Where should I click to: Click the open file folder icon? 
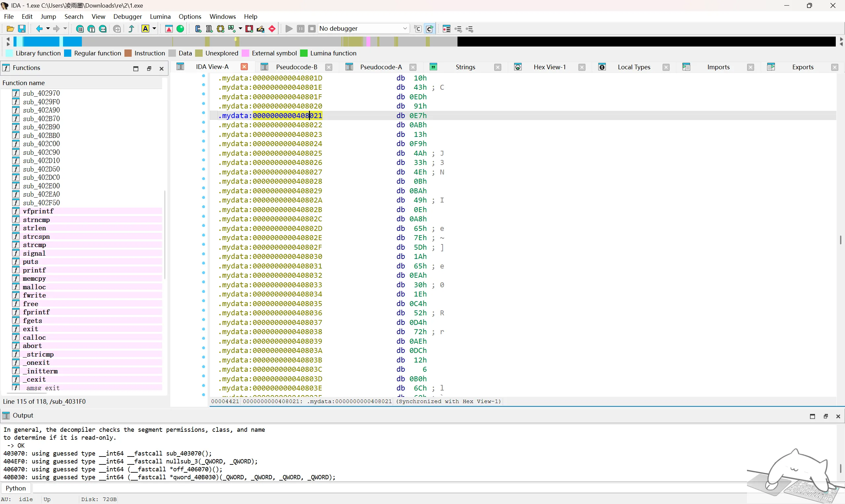pos(10,29)
